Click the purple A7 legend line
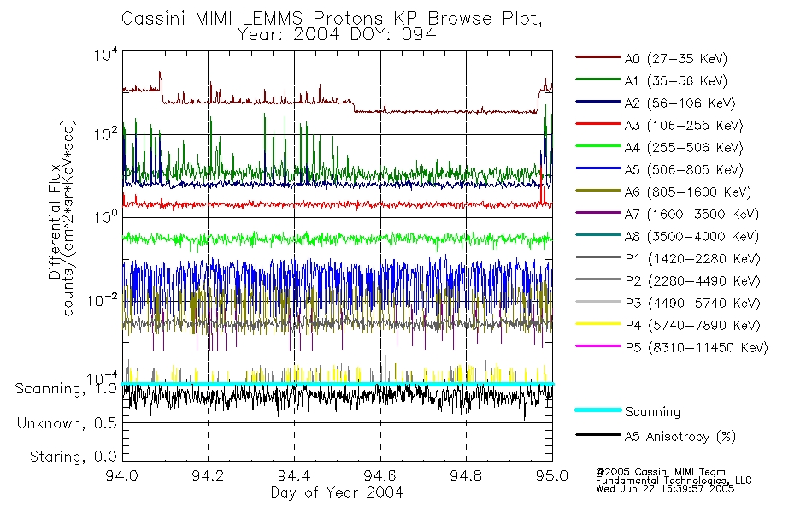 click(x=598, y=212)
